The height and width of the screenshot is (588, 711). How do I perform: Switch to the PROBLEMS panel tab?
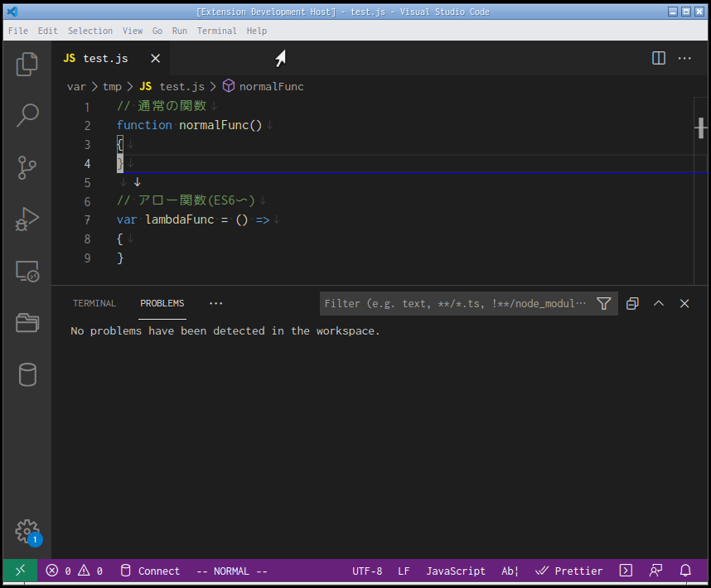[162, 303]
